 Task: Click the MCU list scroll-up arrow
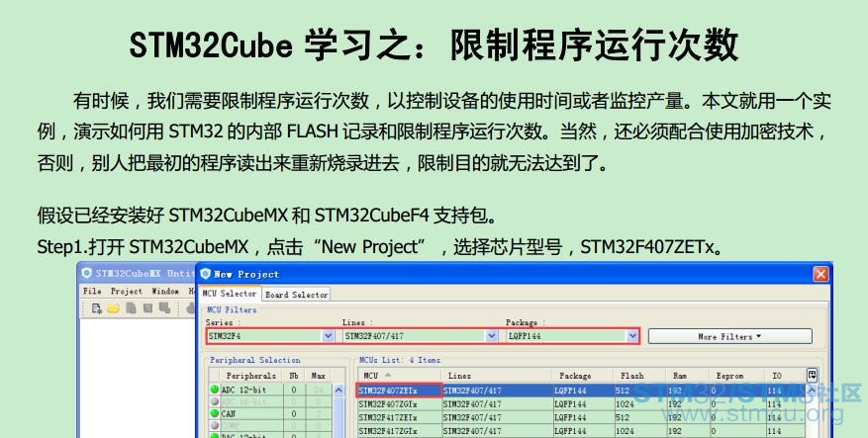[x=813, y=390]
